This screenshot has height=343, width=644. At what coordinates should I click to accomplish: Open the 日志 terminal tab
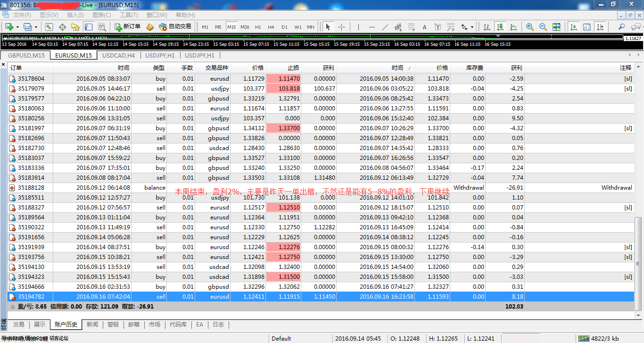click(218, 325)
